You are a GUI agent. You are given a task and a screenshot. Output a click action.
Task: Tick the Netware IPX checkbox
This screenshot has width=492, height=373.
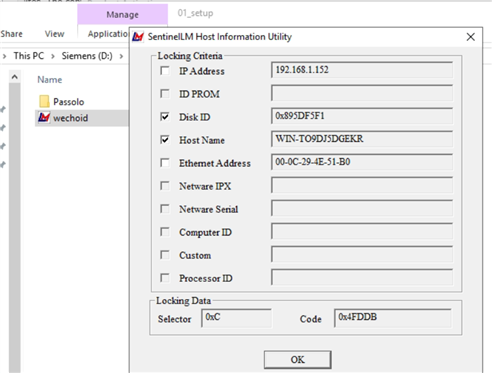[165, 186]
